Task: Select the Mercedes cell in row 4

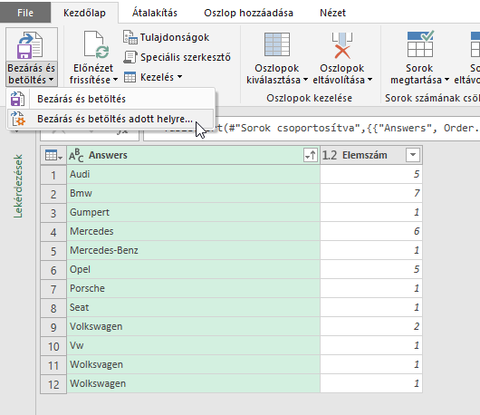Action: coord(193,231)
